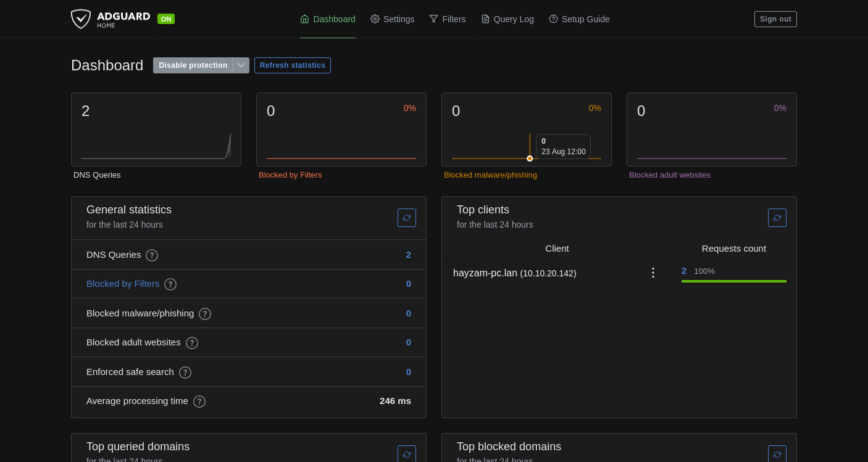Expand the Disable protection dropdown arrow
This screenshot has height=462, width=868.
coord(241,65)
